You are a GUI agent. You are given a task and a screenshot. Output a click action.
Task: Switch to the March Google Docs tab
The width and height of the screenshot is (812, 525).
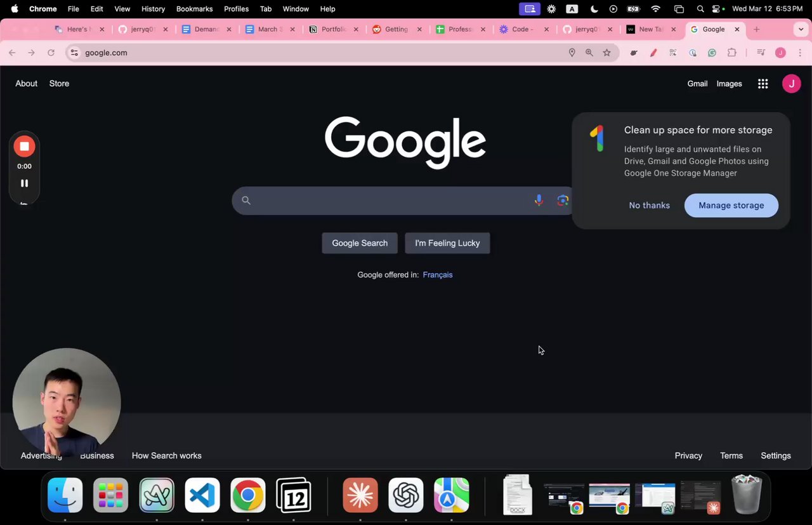point(270,29)
